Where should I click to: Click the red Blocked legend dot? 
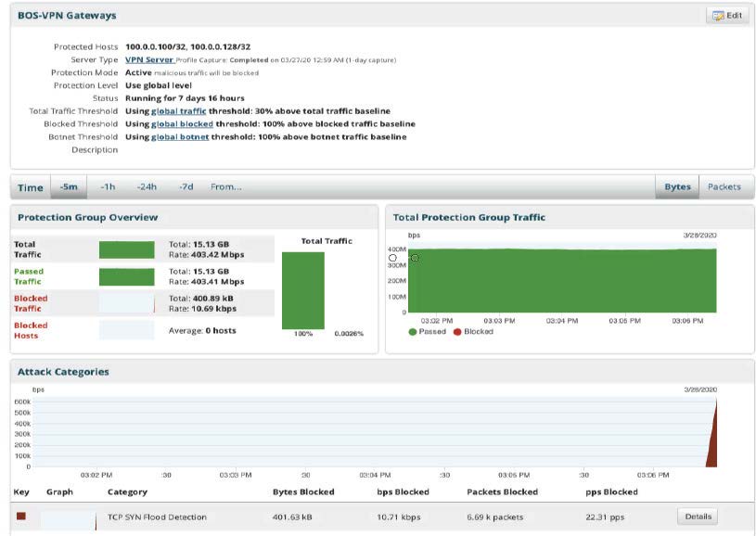click(x=456, y=332)
